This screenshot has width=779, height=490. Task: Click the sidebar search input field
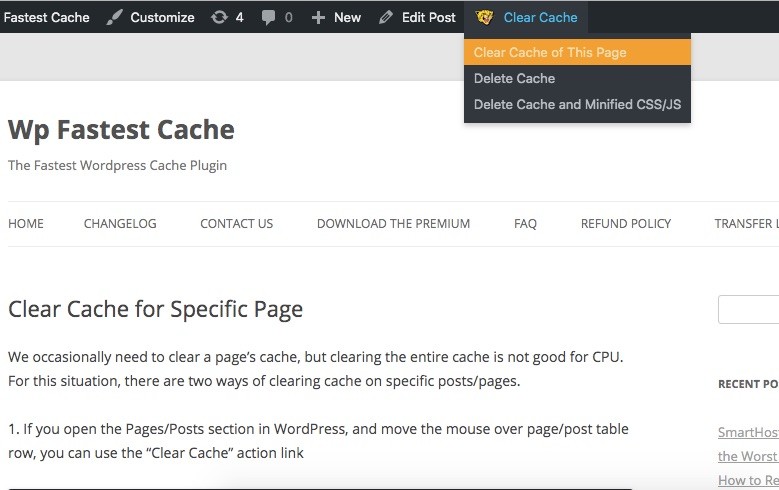[748, 310]
